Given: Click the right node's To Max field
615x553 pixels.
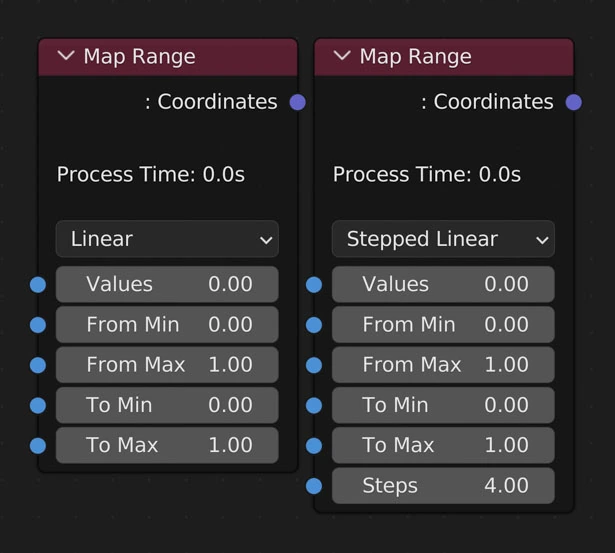Looking at the screenshot, I should pos(443,446).
